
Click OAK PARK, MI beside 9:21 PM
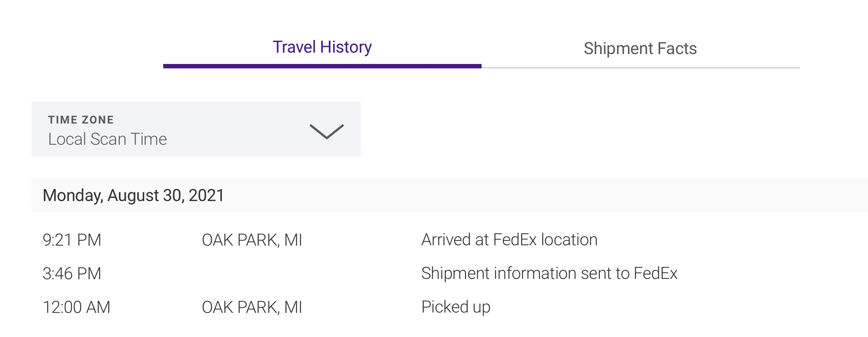(252, 240)
